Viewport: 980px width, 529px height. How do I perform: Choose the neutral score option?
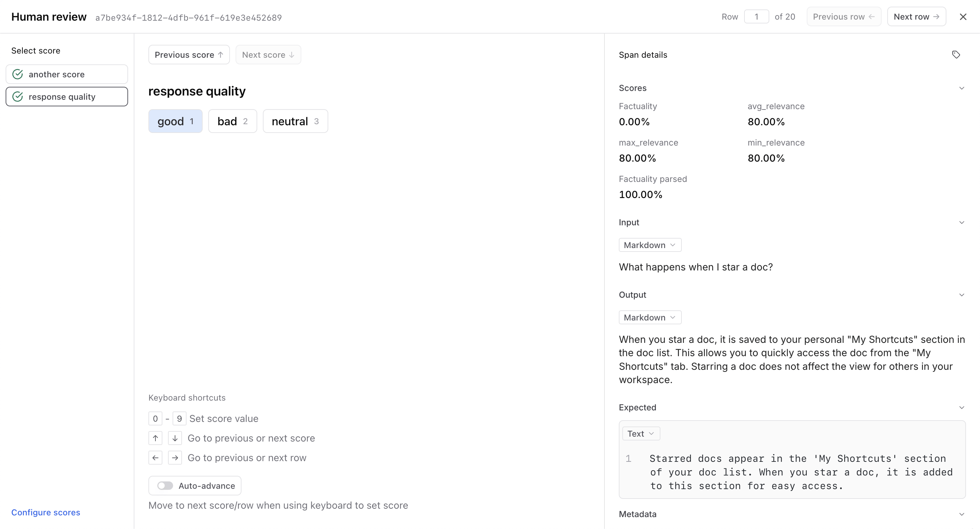point(295,121)
